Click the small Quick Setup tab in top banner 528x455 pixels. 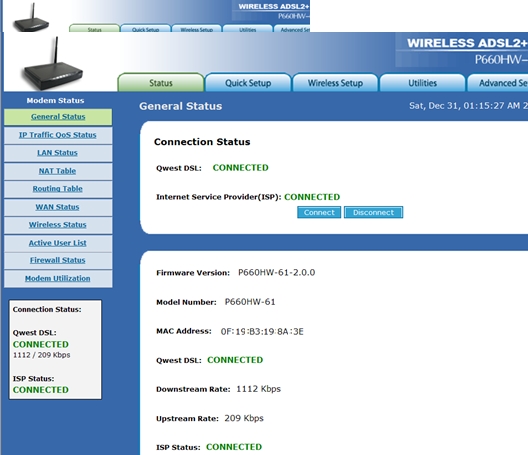145,29
